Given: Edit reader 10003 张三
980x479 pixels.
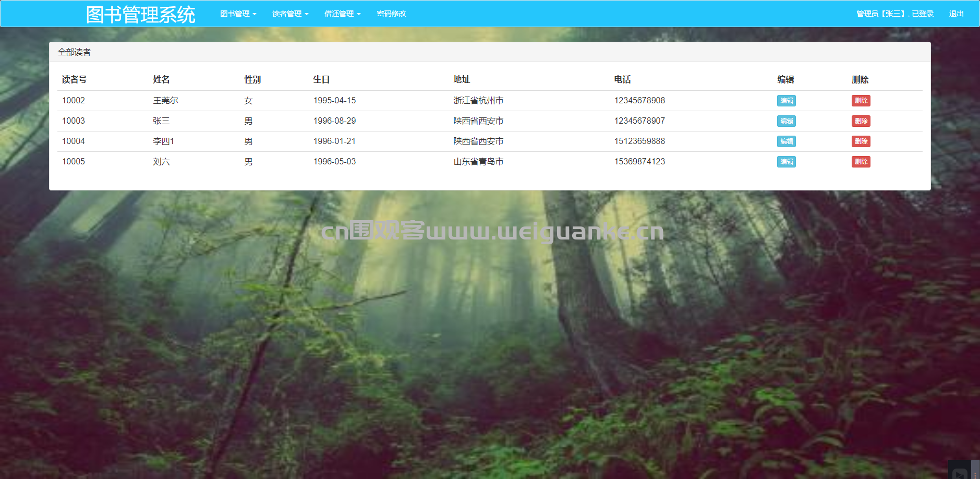Looking at the screenshot, I should (x=787, y=121).
